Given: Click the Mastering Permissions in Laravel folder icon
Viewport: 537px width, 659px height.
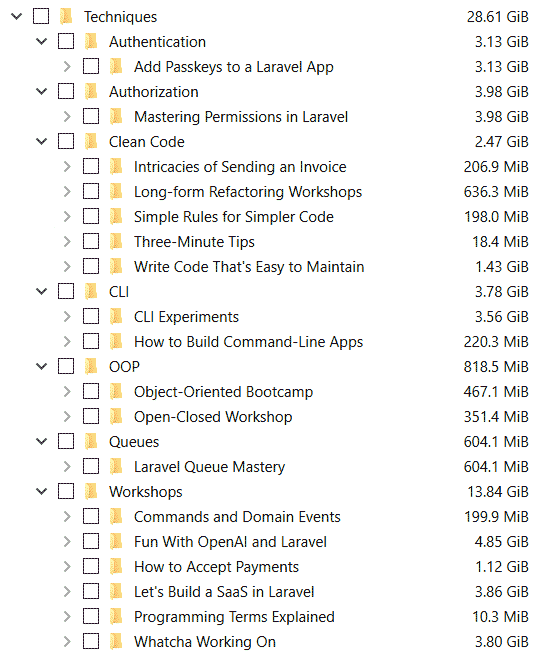Looking at the screenshot, I should [116, 117].
